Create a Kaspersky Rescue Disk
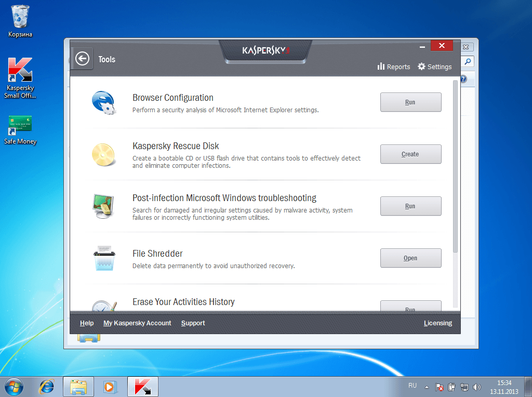The width and height of the screenshot is (532, 397). (410, 154)
